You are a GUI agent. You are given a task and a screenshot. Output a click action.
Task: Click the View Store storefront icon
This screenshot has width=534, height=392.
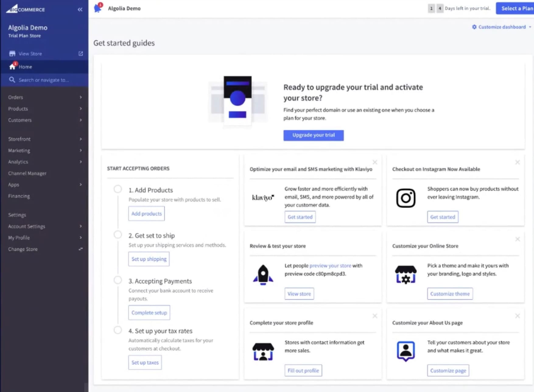click(x=12, y=54)
